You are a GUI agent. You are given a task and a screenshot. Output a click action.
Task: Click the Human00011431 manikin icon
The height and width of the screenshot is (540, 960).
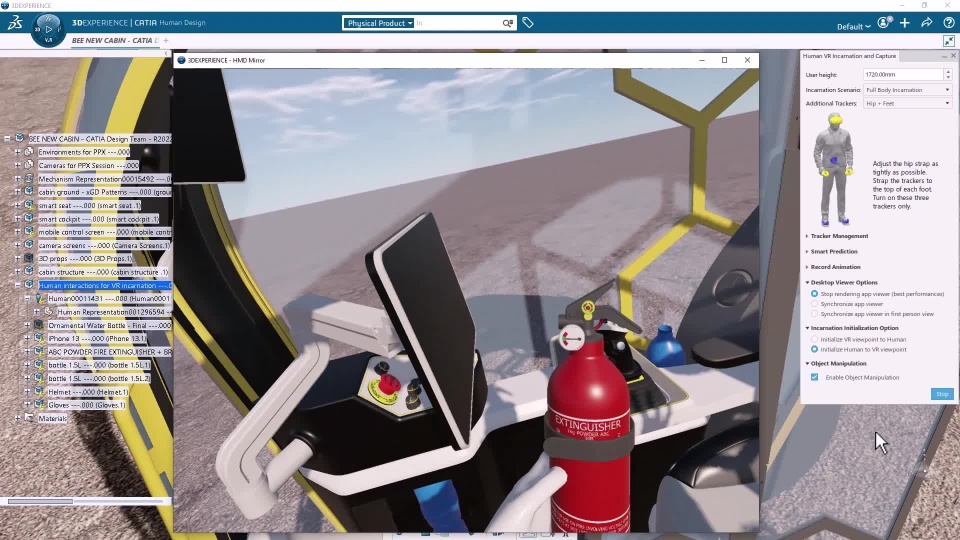click(39, 298)
